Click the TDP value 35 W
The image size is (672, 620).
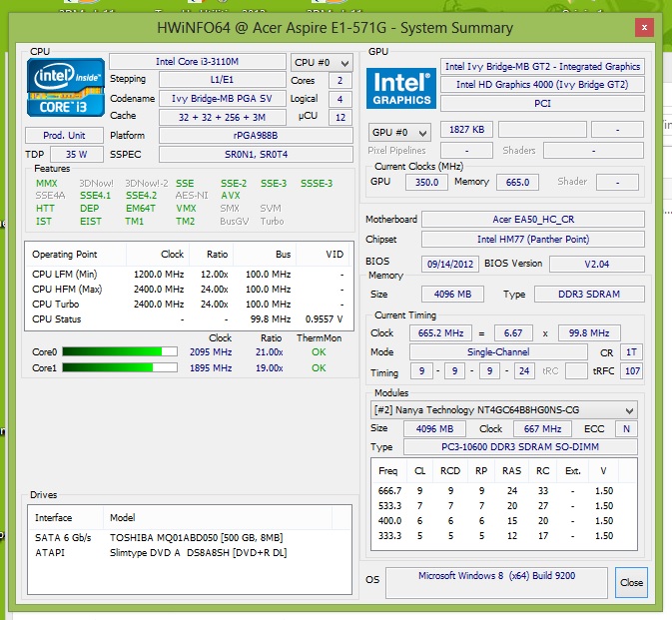click(77, 154)
